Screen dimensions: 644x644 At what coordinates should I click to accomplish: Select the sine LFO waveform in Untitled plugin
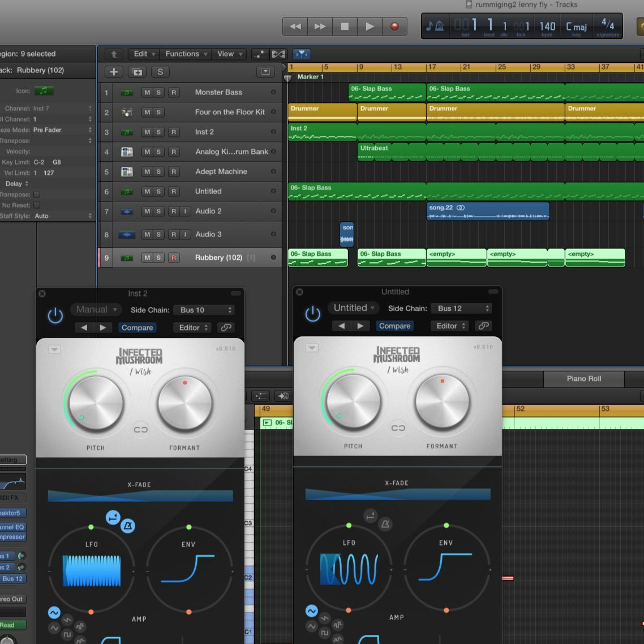pos(312,611)
